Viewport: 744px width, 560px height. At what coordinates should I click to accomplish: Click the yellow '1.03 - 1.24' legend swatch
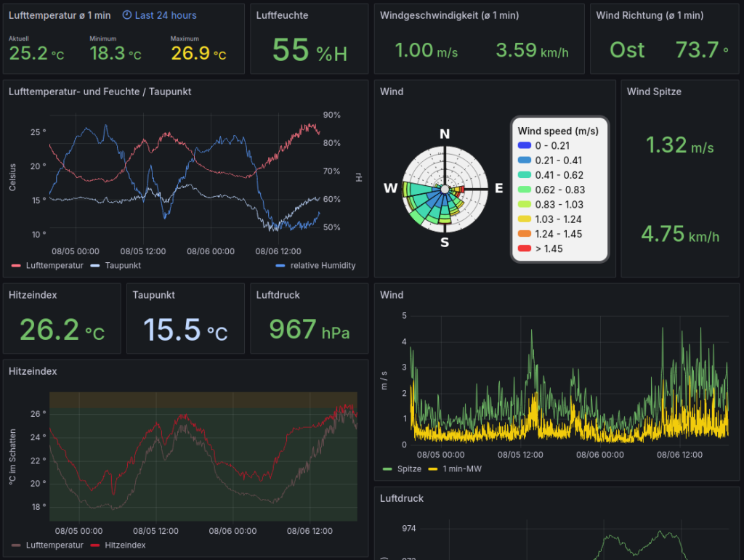coord(525,219)
